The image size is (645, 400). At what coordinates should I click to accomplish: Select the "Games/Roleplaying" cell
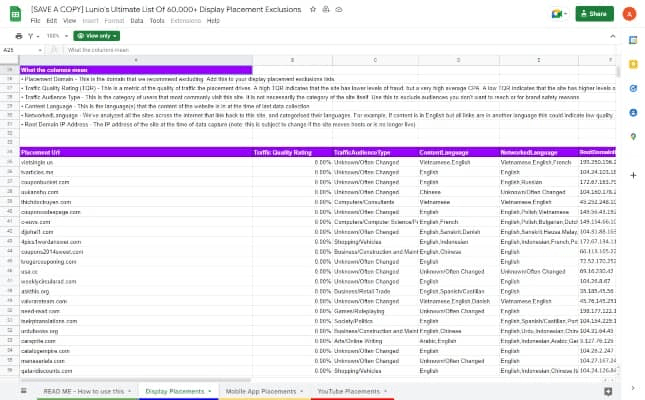(375, 312)
